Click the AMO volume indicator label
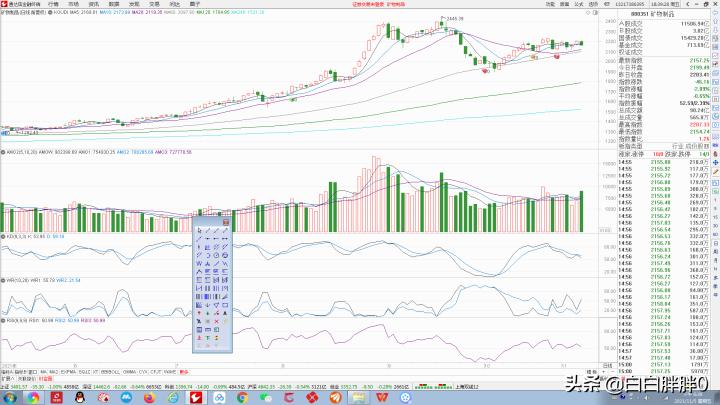The image size is (720, 405). point(22,152)
